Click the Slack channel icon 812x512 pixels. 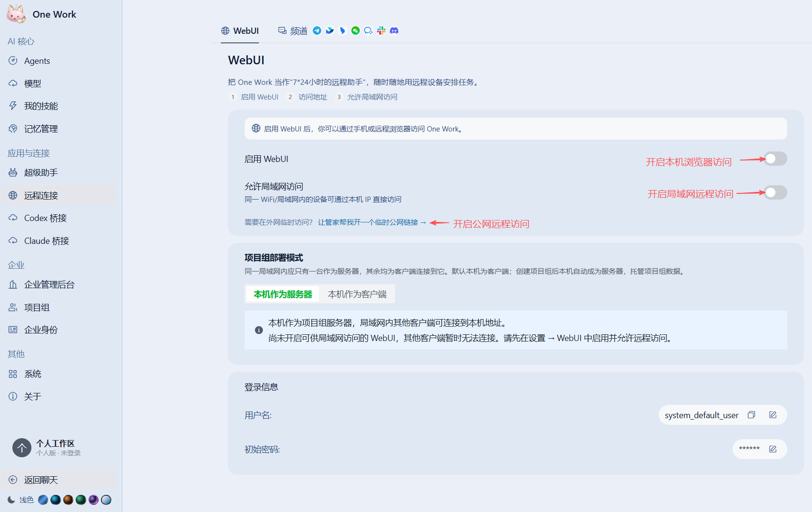coord(381,30)
